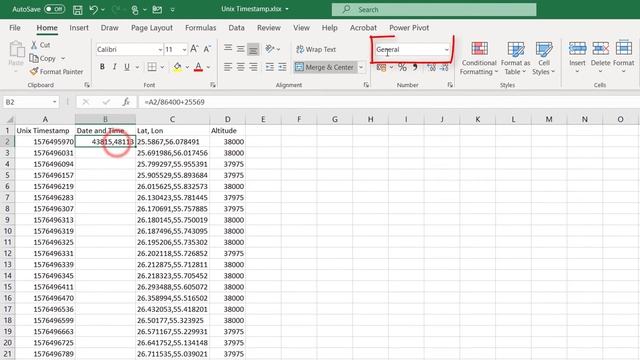This screenshot has width=640, height=360.
Task: Click the Borders icon
Action: pyautogui.click(x=152, y=67)
